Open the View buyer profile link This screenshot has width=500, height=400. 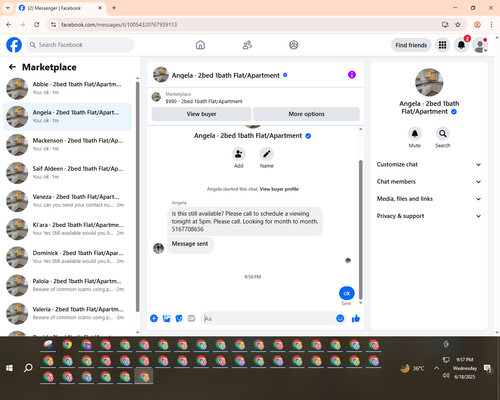click(x=279, y=189)
